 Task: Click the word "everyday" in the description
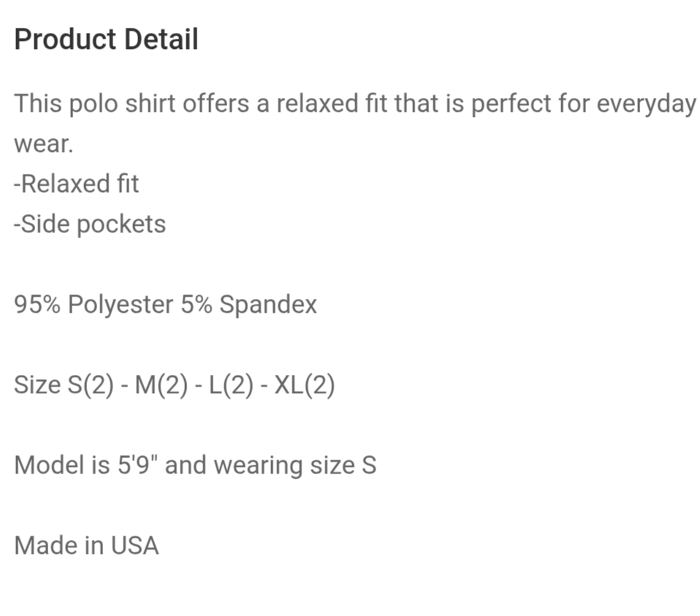pos(646,104)
